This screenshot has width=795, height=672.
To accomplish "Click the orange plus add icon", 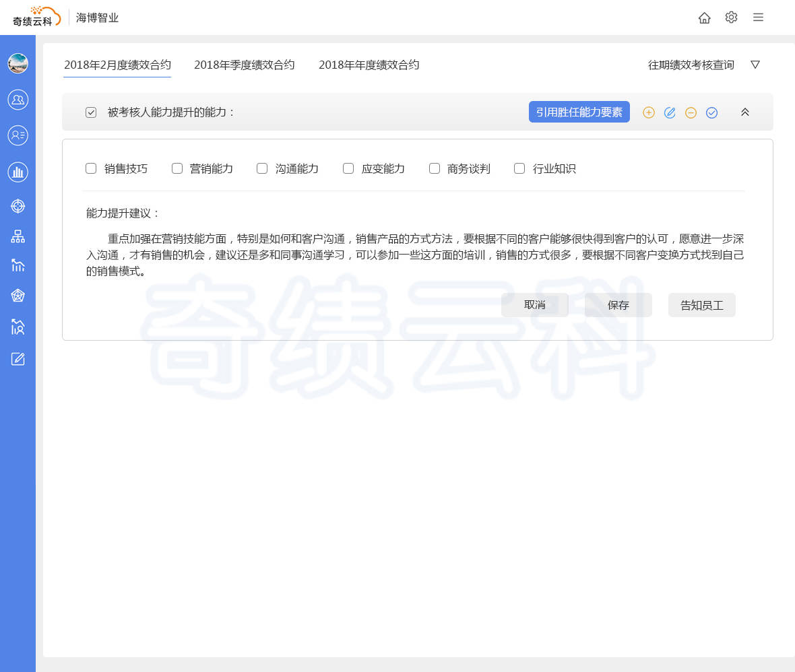I will pos(648,112).
